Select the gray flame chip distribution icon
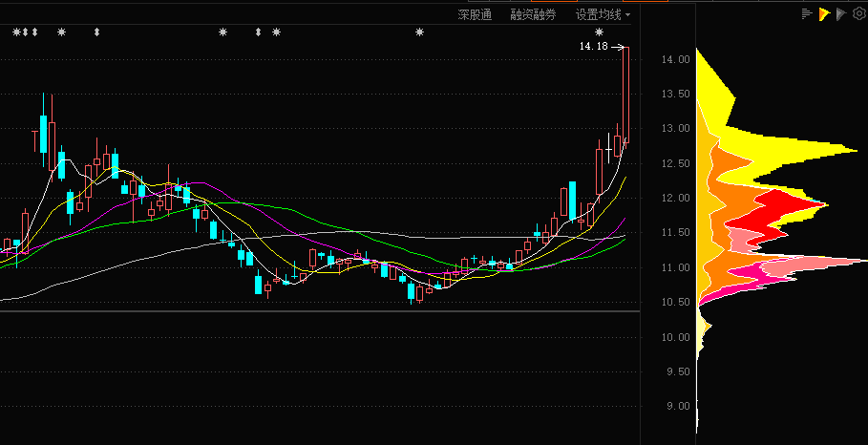 pos(841,13)
